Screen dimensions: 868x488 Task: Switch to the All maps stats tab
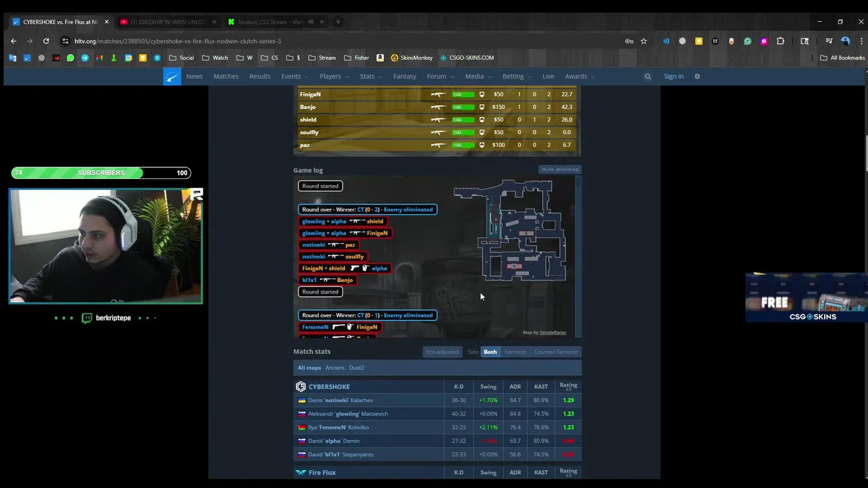[x=309, y=368]
